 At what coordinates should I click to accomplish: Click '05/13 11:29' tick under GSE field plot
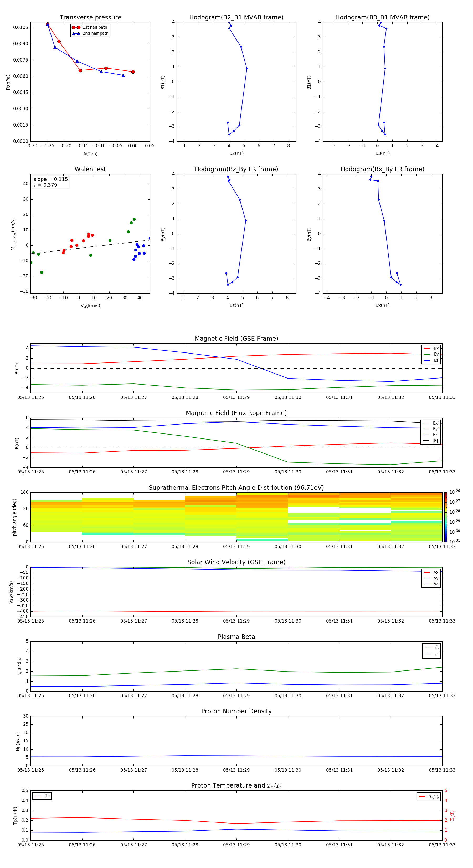236,398
